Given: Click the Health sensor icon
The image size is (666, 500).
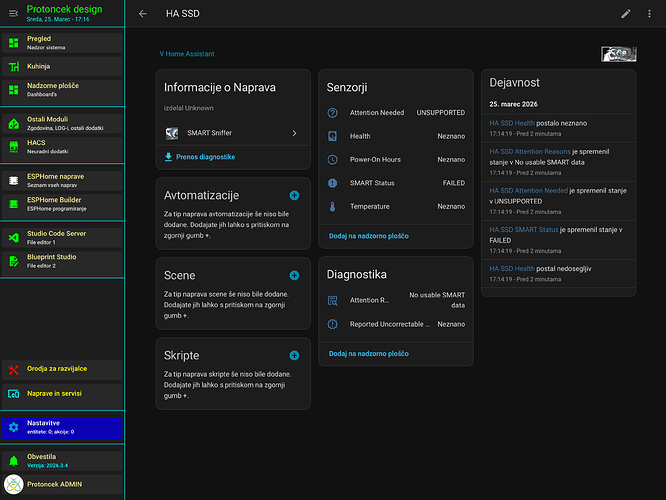Looking at the screenshot, I should point(333,136).
